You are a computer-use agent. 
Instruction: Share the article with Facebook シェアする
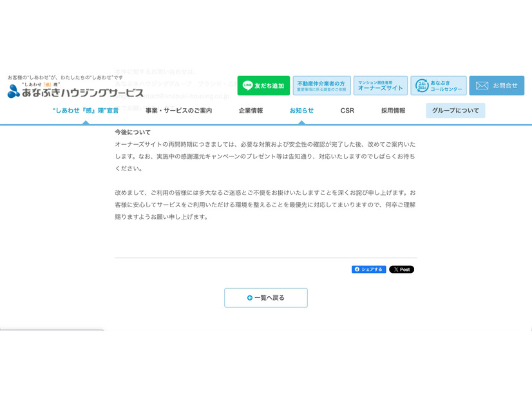[x=369, y=270]
